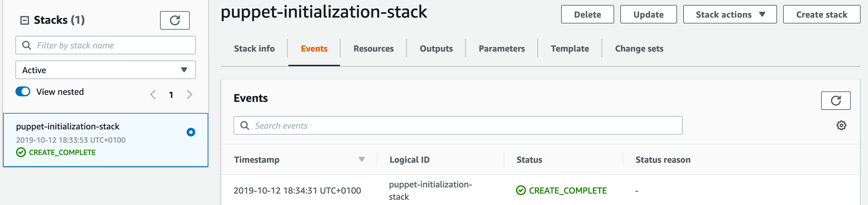Click the magnifier in stack filter
868x205 pixels.
(x=27, y=45)
